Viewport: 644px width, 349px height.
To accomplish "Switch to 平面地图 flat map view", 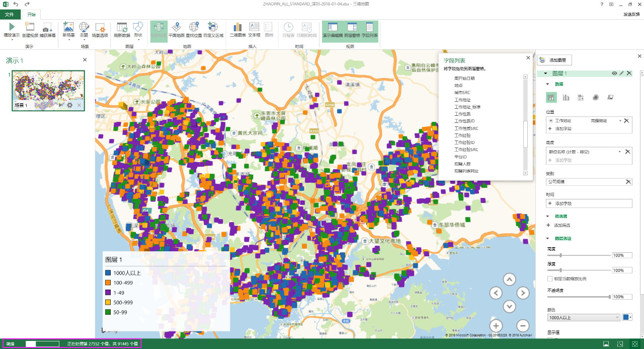I will point(177,29).
